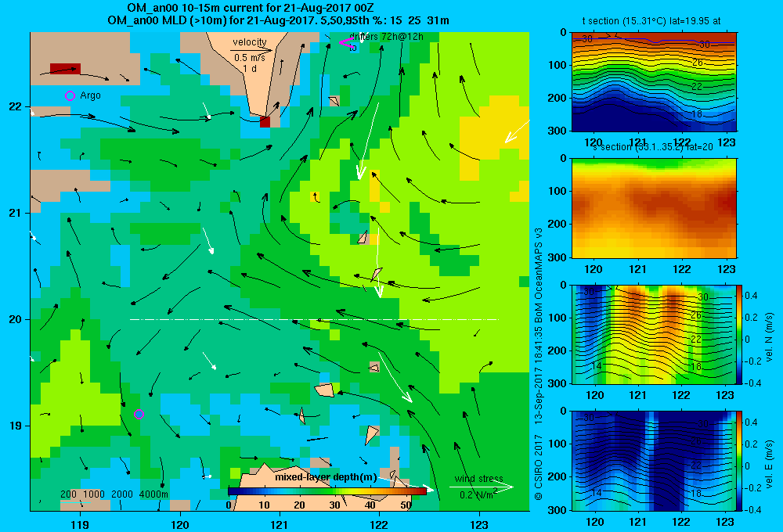Click the 'drifters 72h@12h' label
783x532 pixels.
pos(386,37)
